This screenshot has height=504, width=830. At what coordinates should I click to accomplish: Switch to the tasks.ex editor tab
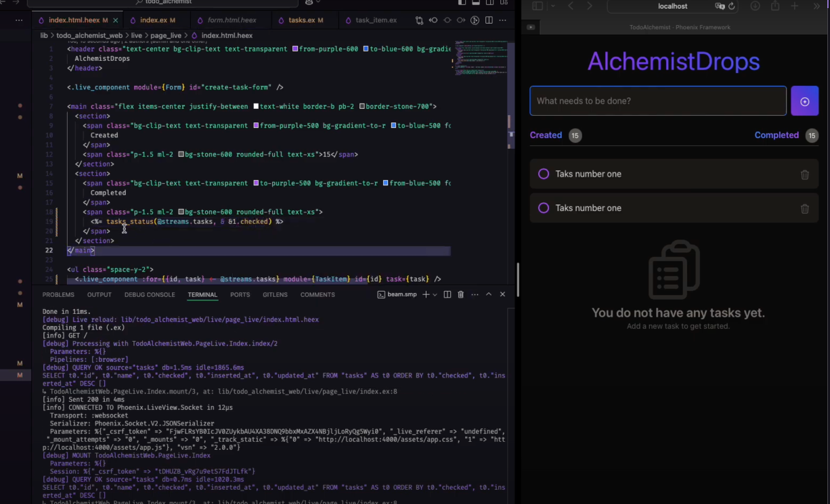point(301,20)
